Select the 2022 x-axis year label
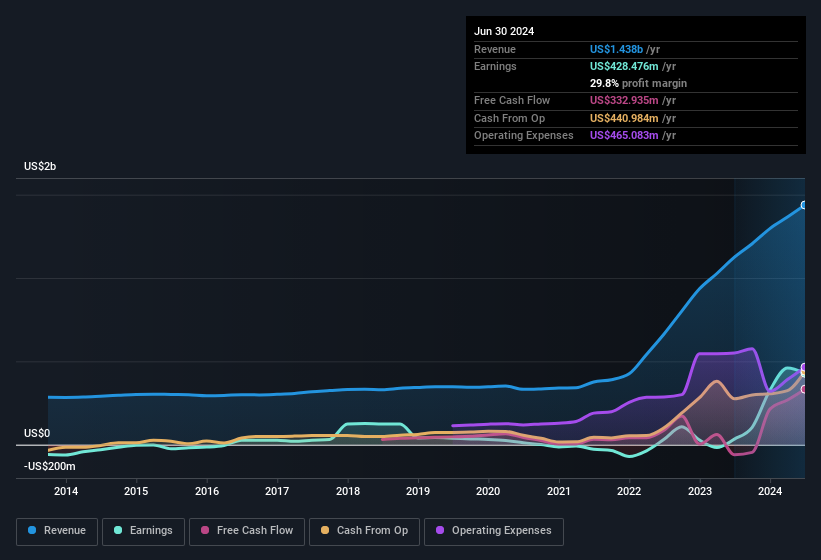This screenshot has height=560, width=821. pyautogui.click(x=629, y=491)
